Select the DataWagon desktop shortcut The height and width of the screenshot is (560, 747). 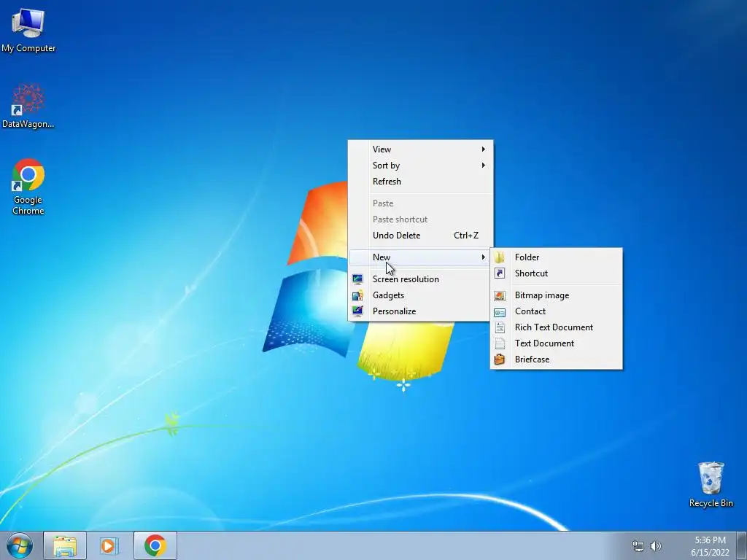[x=28, y=106]
